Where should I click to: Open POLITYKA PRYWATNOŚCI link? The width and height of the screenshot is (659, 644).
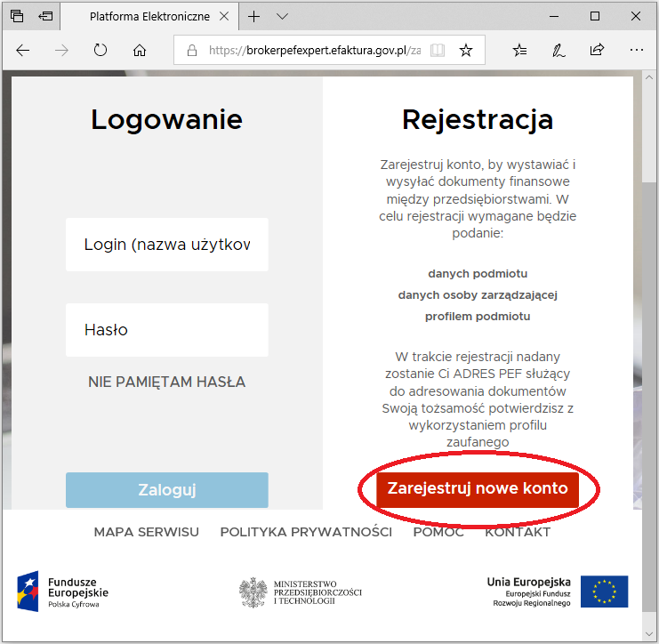(x=306, y=532)
